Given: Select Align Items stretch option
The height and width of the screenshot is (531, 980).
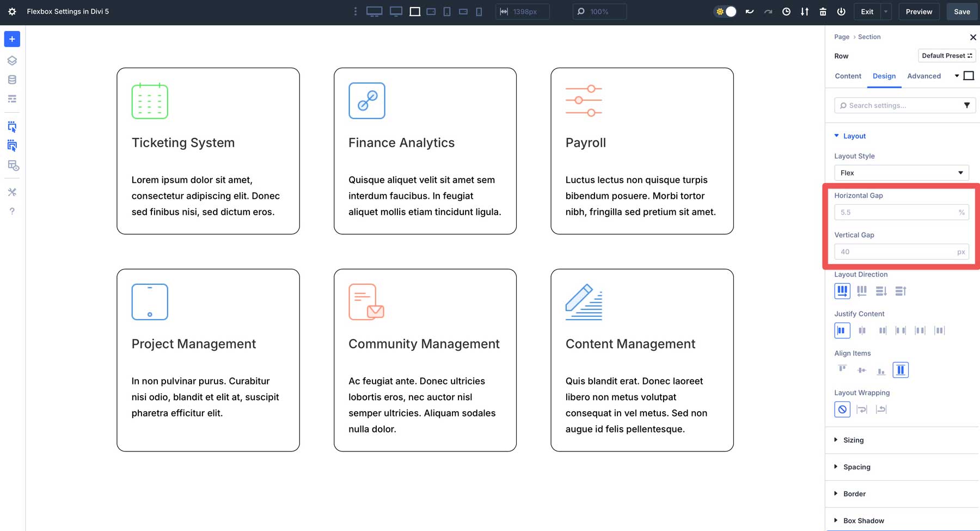Looking at the screenshot, I should tap(901, 370).
